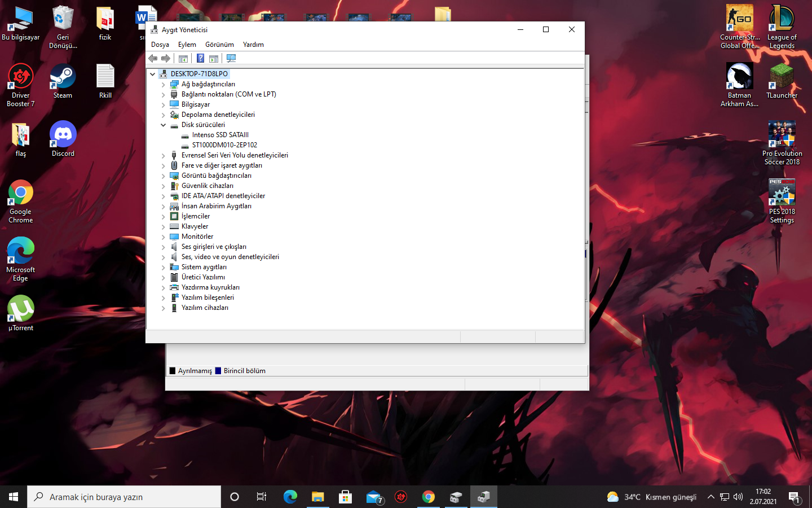
Task: Click the green-arrow action pane toolbar icon
Action: (x=214, y=58)
